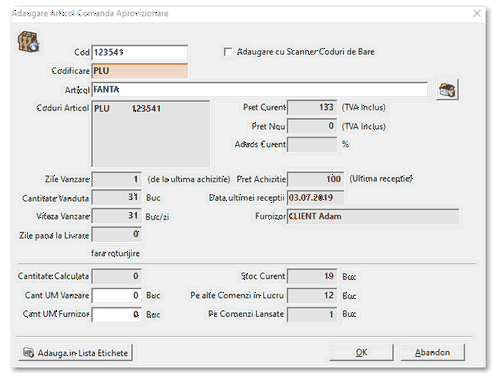Click Adauga in Lista Etichete button
This screenshot has width=497, height=378.
click(x=76, y=353)
